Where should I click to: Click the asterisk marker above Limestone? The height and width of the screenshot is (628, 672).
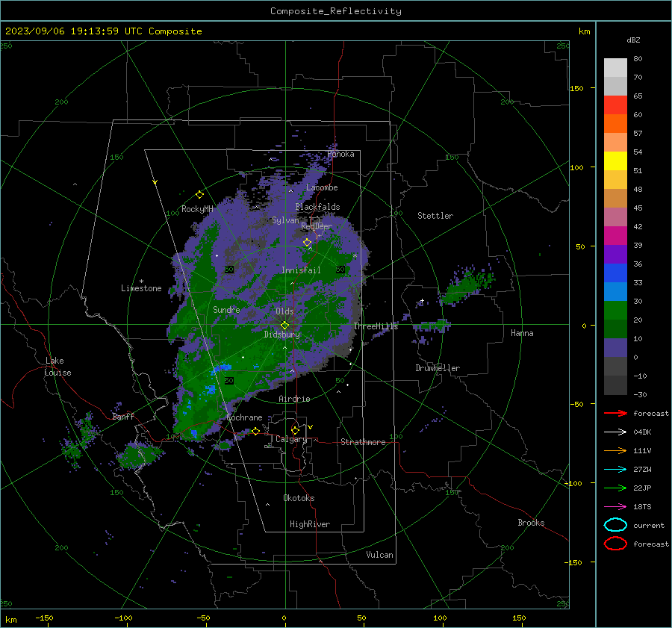pos(141,282)
